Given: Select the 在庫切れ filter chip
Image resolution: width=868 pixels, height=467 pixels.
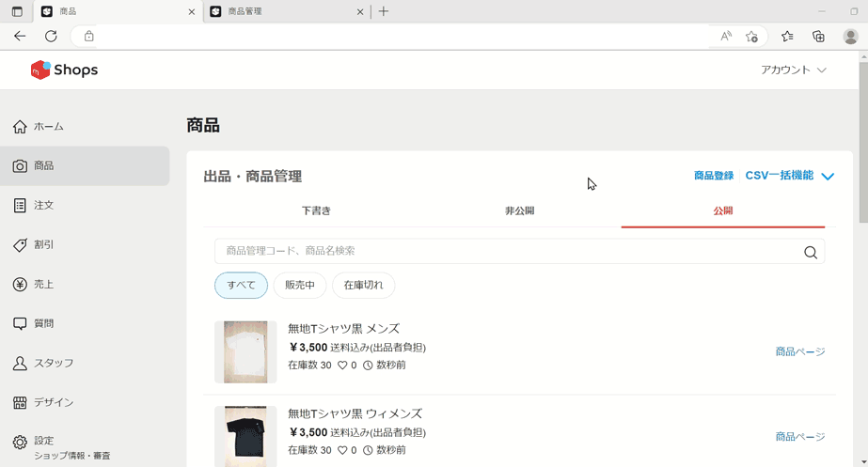Looking at the screenshot, I should (363, 286).
